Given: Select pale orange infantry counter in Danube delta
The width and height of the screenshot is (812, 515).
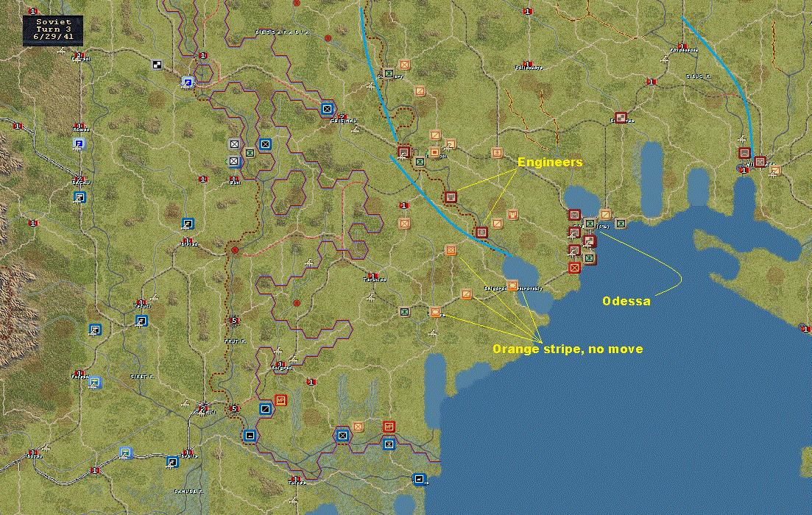Looking at the screenshot, I should [358, 427].
